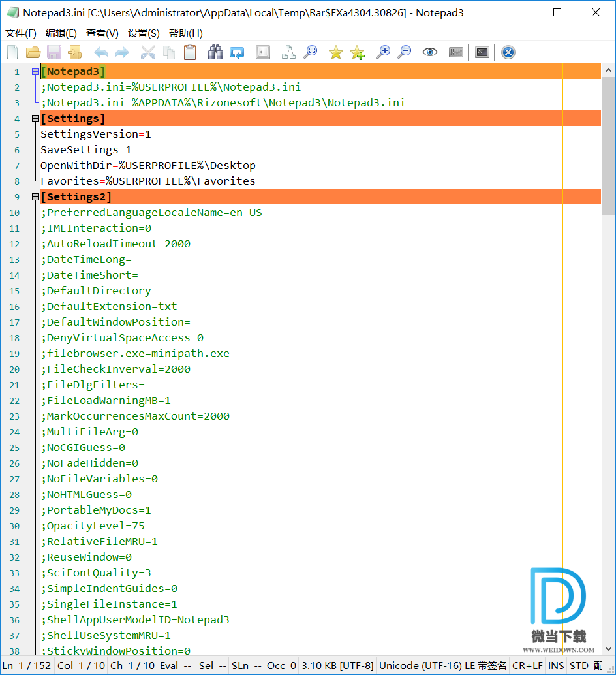This screenshot has width=616, height=675.
Task: Toggle Word Wrap toolbar icon
Action: tap(263, 52)
